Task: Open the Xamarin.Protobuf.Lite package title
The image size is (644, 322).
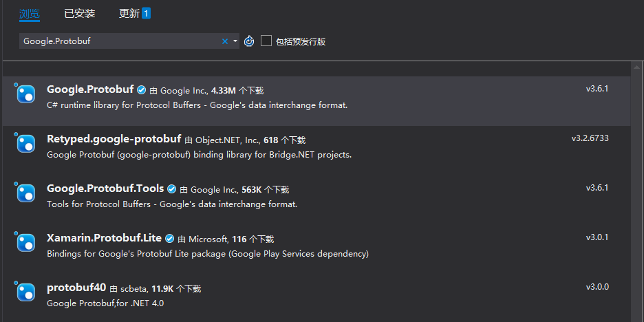Action: click(x=105, y=238)
